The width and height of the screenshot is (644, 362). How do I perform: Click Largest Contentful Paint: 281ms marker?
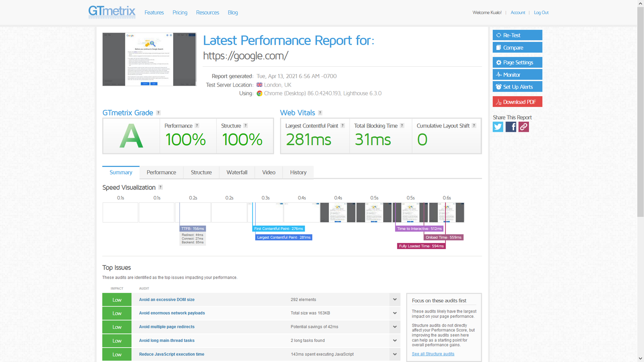coord(284,237)
